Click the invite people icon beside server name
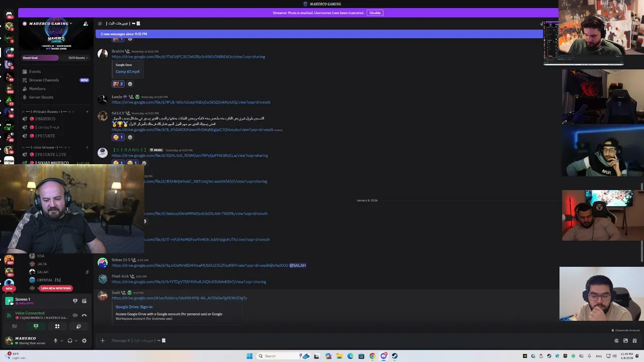 (x=86, y=24)
